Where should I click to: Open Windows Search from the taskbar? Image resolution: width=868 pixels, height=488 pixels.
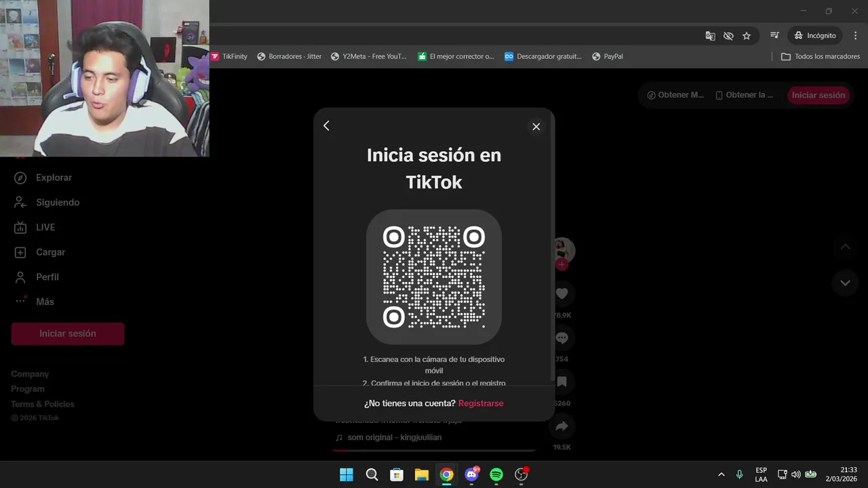pos(372,474)
